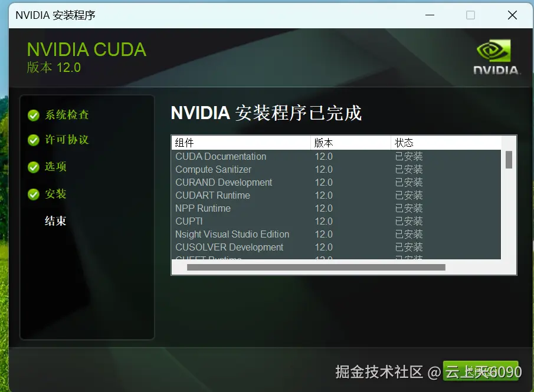Click the vertical scrollbar thumb of the component list

tap(509, 160)
